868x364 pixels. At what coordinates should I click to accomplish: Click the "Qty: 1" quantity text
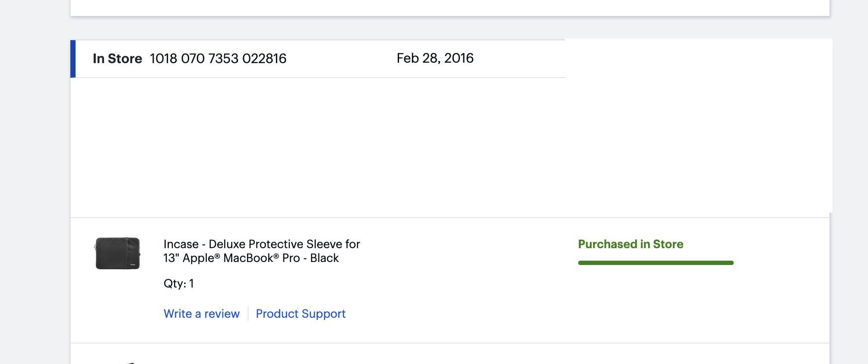click(179, 284)
